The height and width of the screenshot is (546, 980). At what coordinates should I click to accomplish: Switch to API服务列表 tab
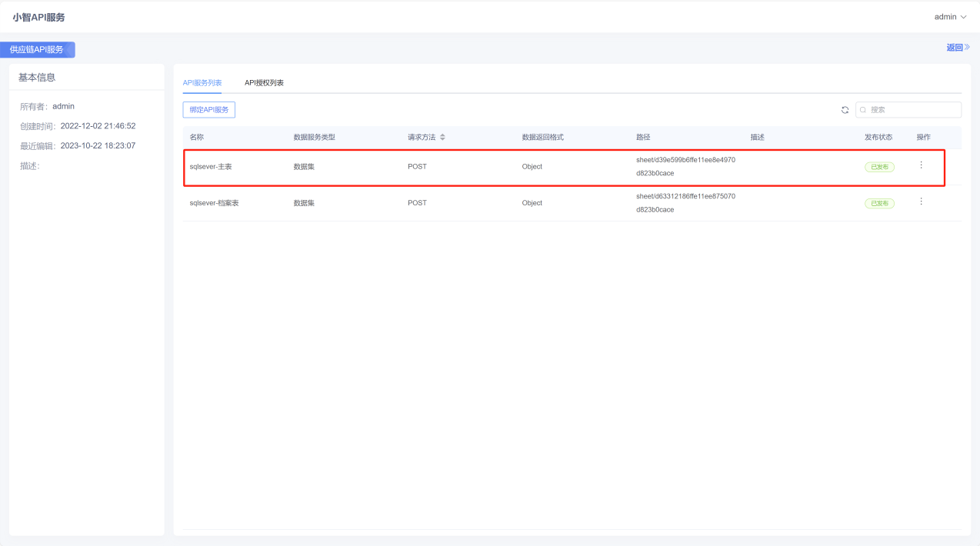(x=202, y=82)
